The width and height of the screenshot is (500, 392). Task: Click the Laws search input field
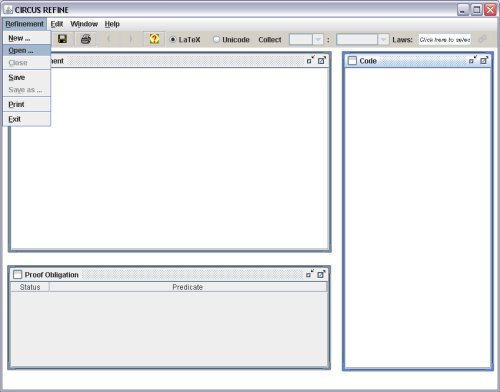445,40
